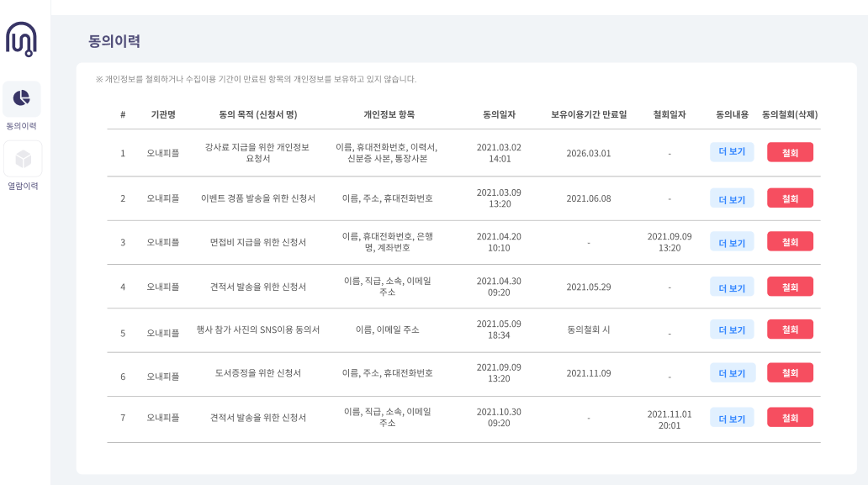Screen dimensions: 868x485
Task: Click 철회 for row 1 강사료 지급
Action: [790, 152]
